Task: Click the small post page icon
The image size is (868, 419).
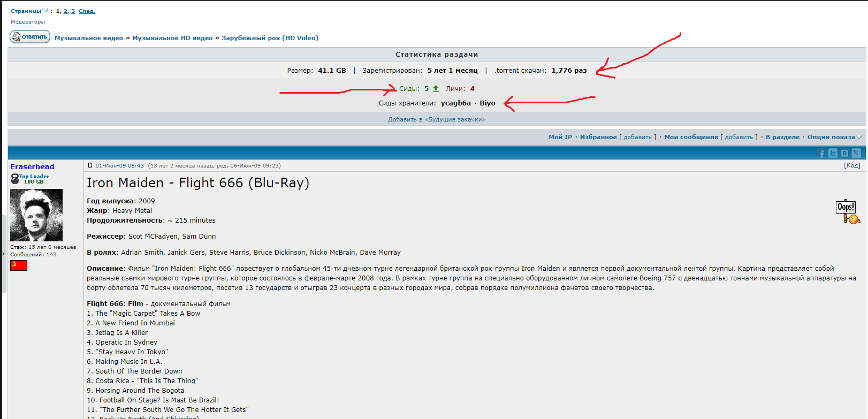Action: point(90,165)
